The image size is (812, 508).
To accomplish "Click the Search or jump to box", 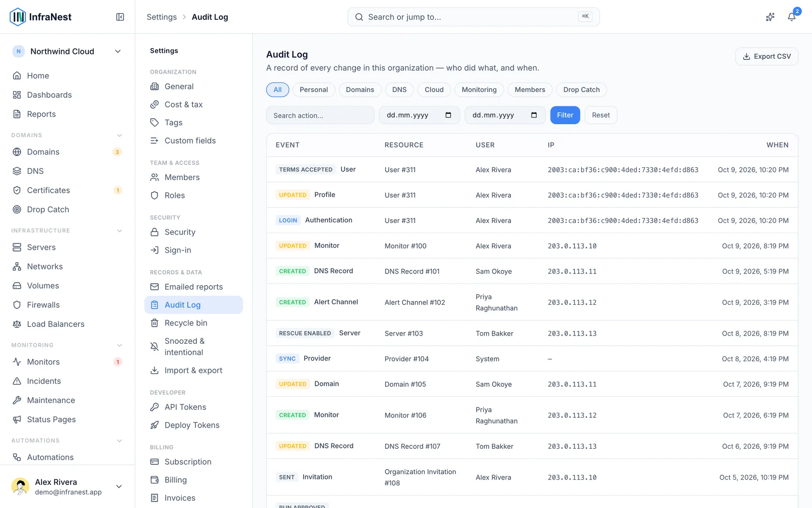I will tap(473, 17).
